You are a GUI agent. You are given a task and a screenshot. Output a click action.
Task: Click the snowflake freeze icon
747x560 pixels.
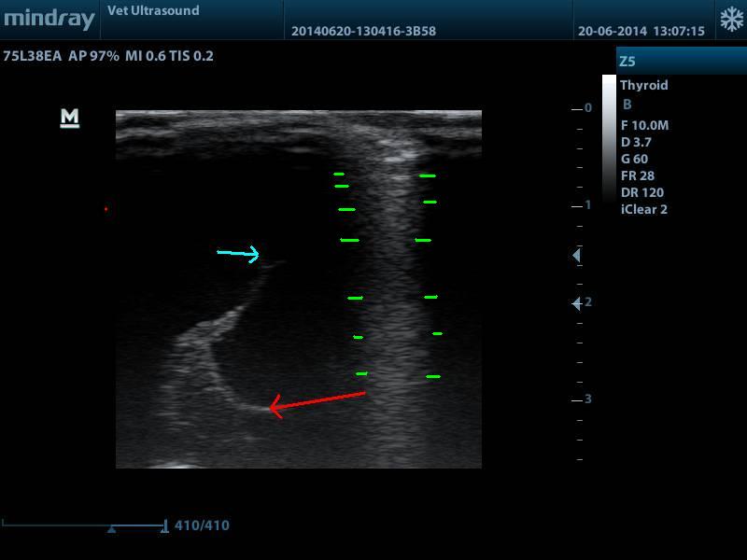[730, 20]
